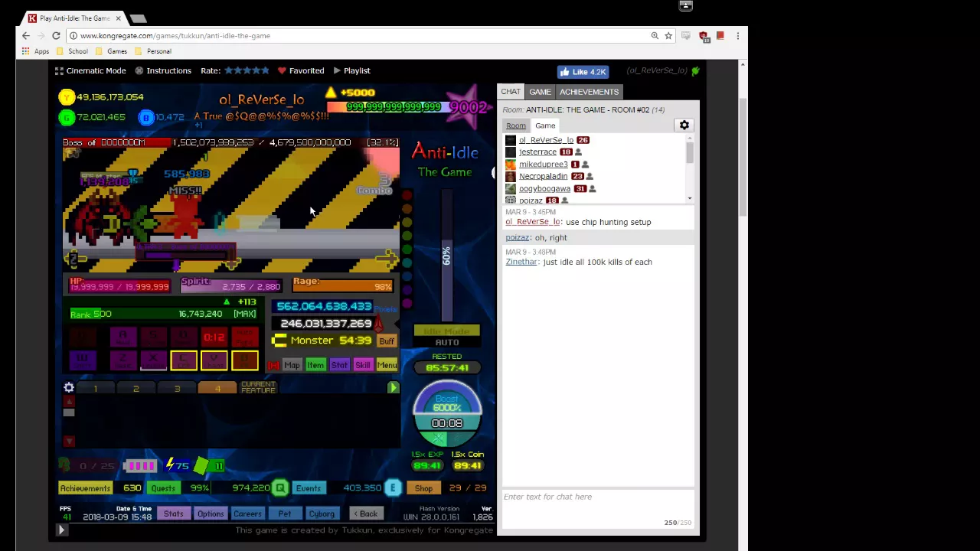Click the red down arrow in feature panel
Image resolution: width=980 pixels, height=551 pixels.
coord(69,441)
